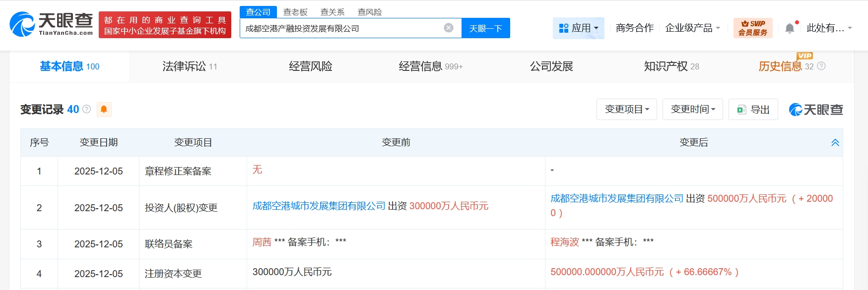Select the 查老板 search tab
The width and height of the screenshot is (868, 290).
pos(295,12)
